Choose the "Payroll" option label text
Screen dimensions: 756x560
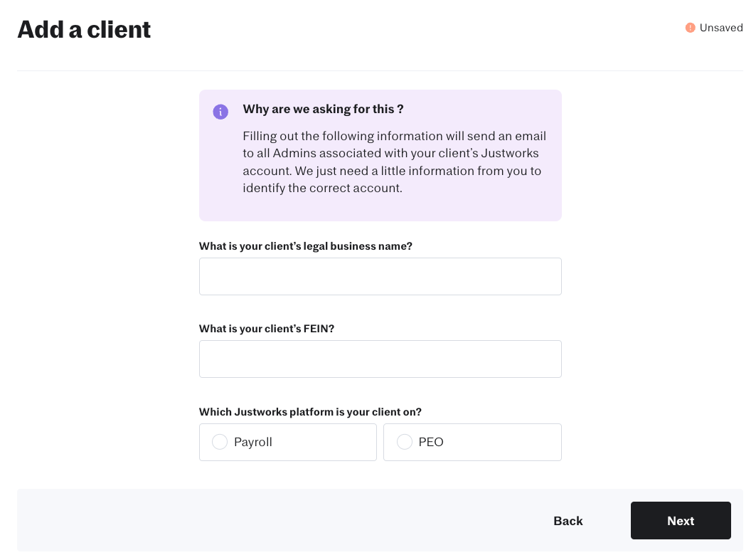click(253, 442)
